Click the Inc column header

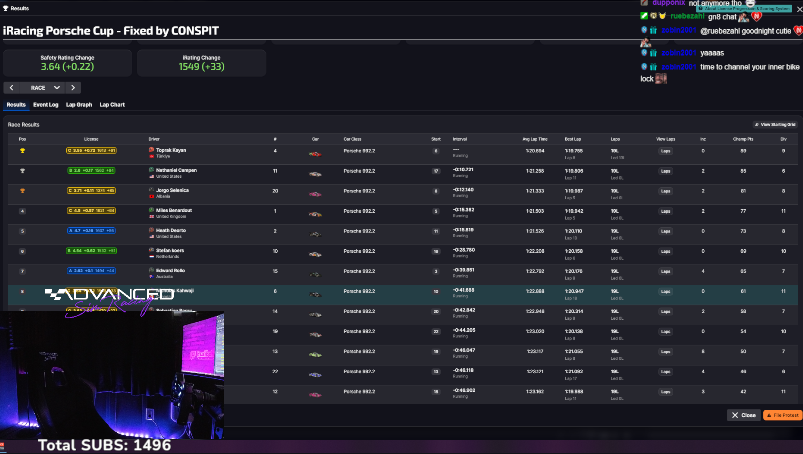(703, 139)
